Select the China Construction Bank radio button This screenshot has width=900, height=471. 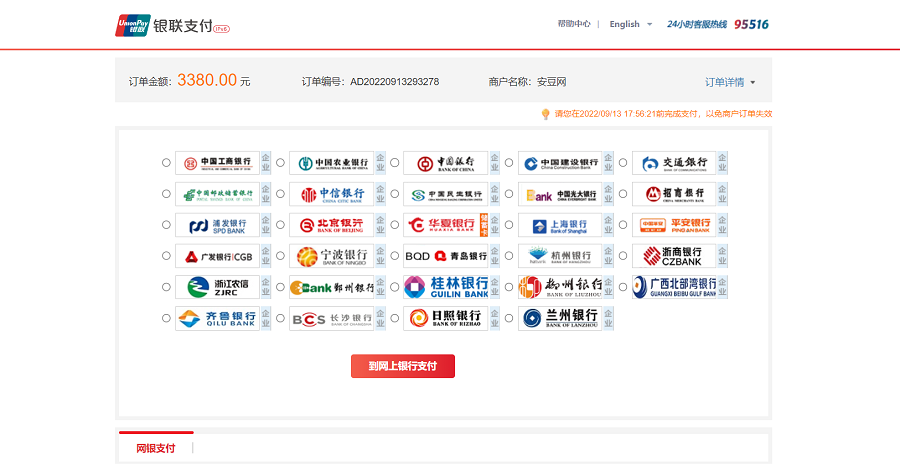pos(509,163)
